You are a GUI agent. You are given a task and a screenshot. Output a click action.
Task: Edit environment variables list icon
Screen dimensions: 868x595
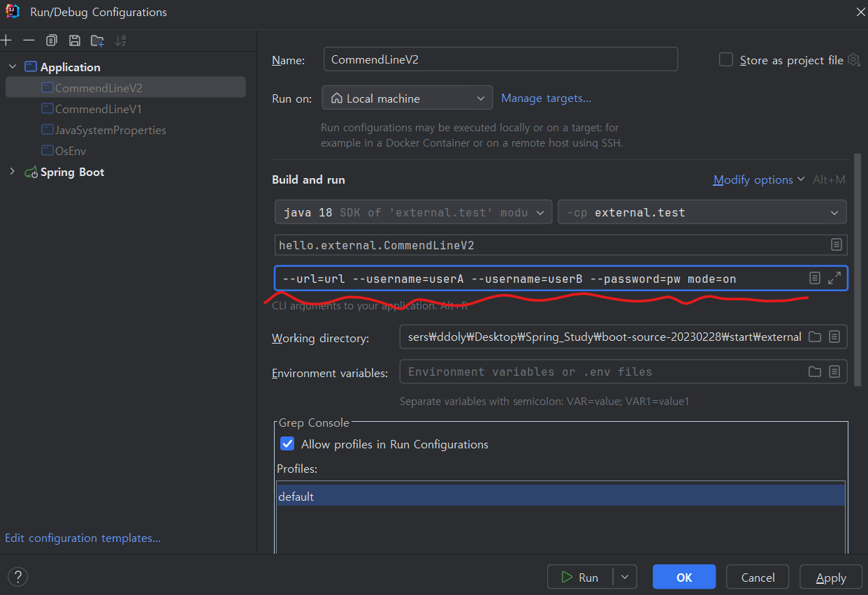click(834, 372)
